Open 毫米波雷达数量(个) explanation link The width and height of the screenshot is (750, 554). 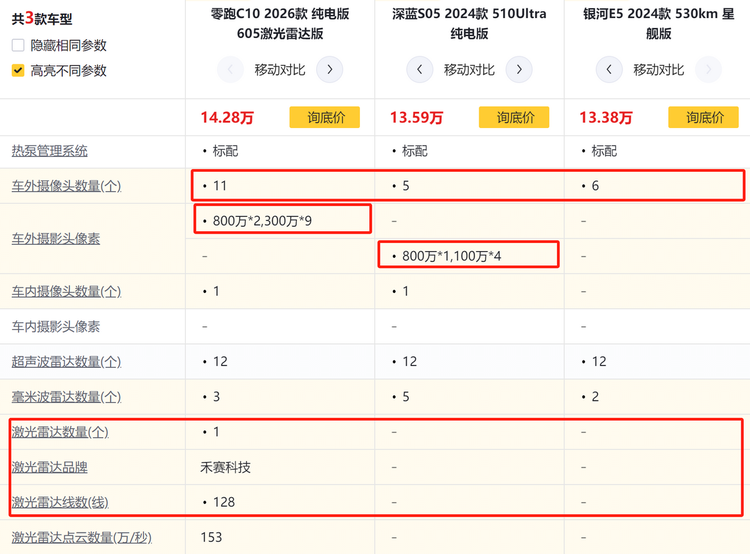(x=66, y=397)
